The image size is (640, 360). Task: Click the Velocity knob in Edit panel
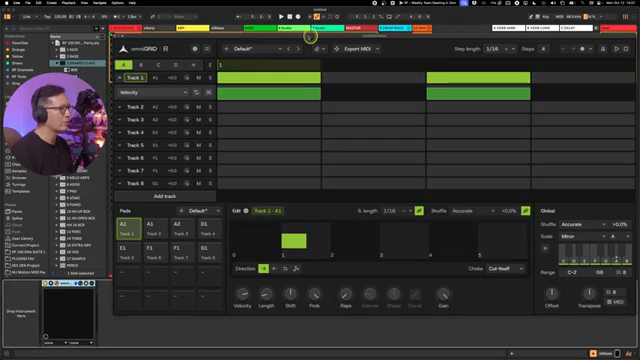(242, 294)
